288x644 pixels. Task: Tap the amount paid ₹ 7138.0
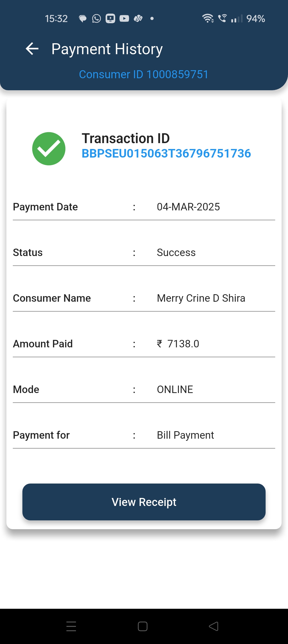click(x=178, y=344)
